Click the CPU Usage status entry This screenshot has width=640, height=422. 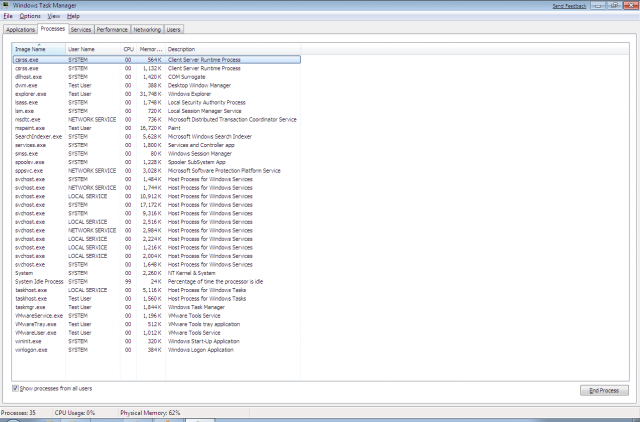pyautogui.click(x=75, y=413)
